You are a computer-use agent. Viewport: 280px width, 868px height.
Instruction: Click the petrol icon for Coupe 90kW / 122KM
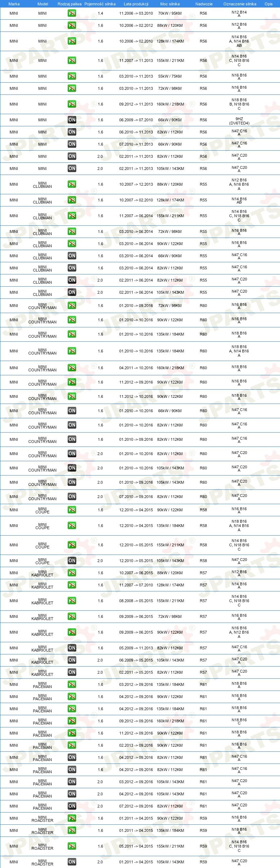coord(72,510)
